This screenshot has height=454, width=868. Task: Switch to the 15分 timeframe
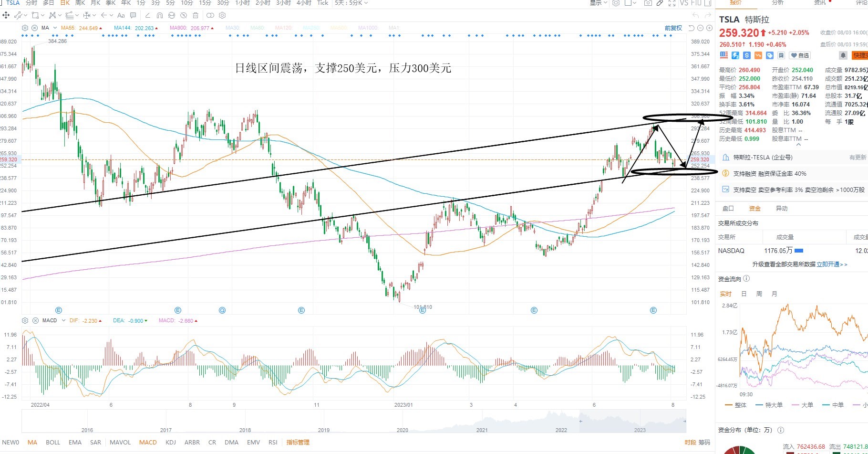(x=205, y=3)
